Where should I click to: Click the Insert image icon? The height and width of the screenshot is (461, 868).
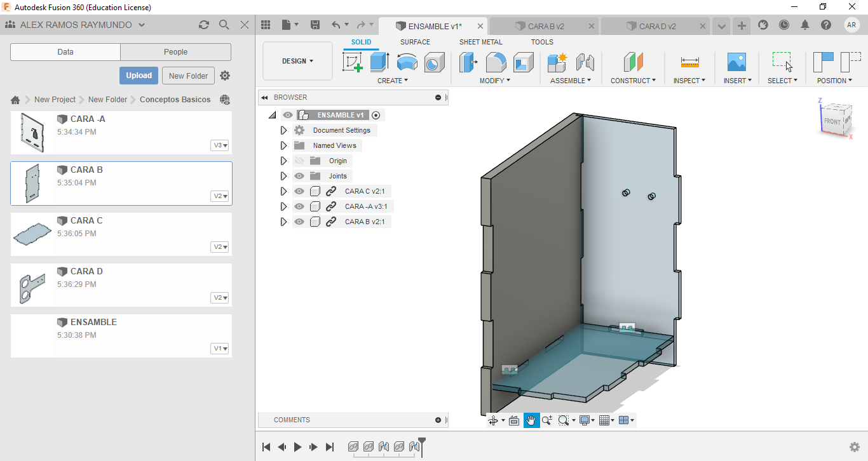736,62
